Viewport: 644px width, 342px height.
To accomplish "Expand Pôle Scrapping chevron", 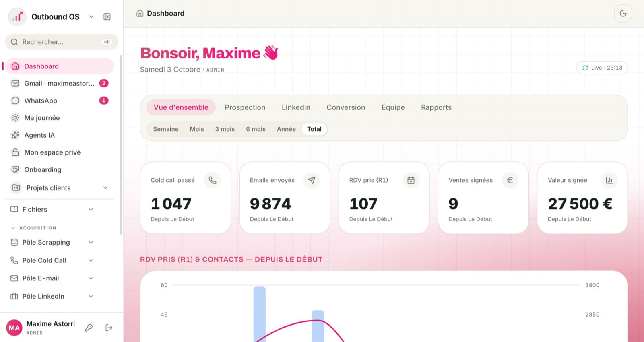I will 91,243.
